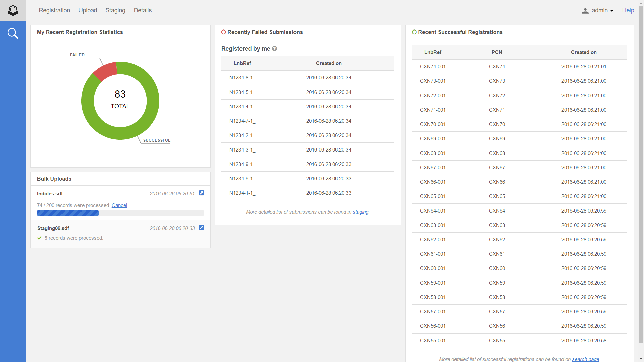Open the Registration menu
Viewport: 644px width, 362px height.
tap(54, 10)
